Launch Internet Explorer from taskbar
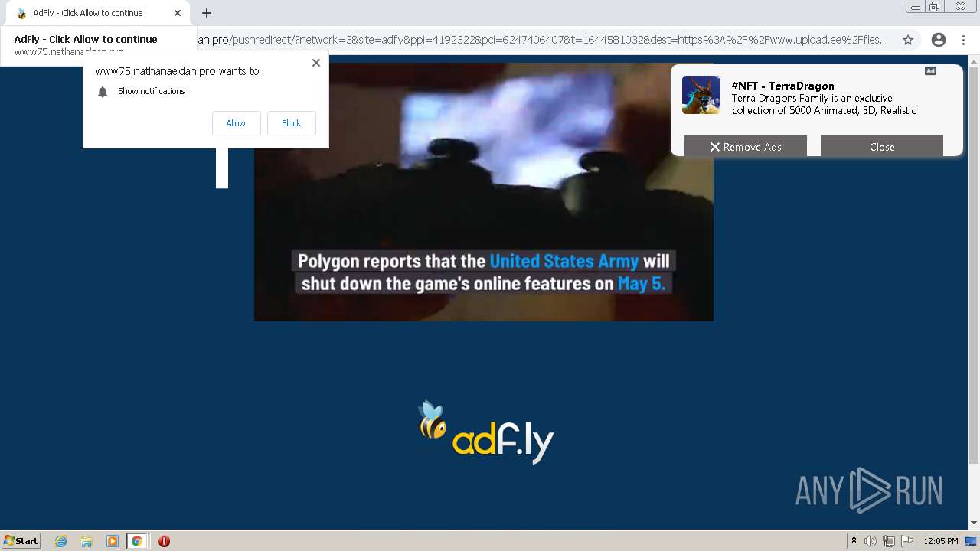 [x=61, y=541]
